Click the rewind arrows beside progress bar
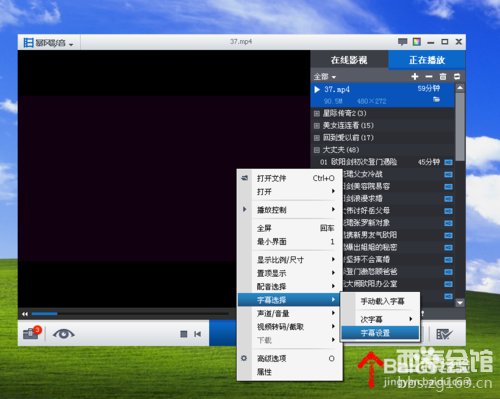Viewport: 500px width, 399px height. [25, 314]
